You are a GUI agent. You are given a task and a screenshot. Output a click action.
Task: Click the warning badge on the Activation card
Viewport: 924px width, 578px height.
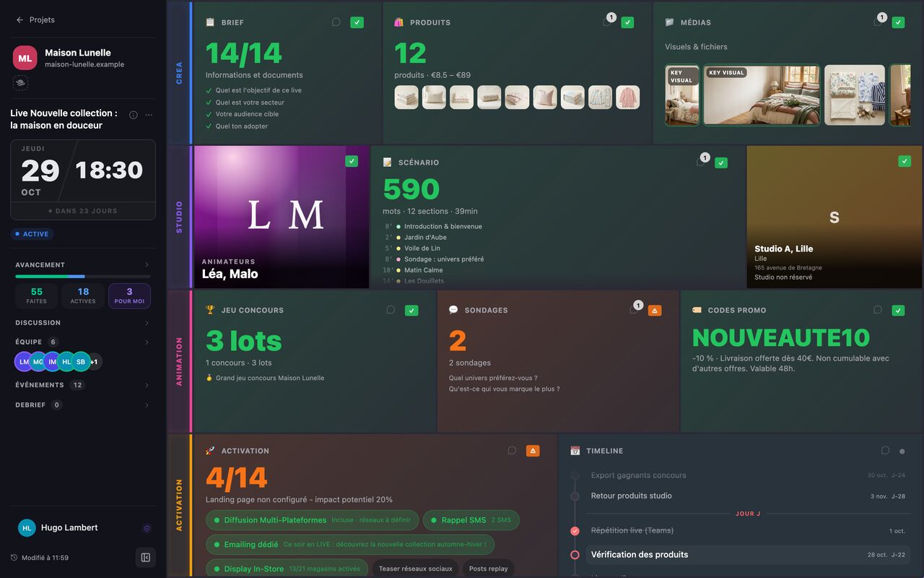(533, 451)
